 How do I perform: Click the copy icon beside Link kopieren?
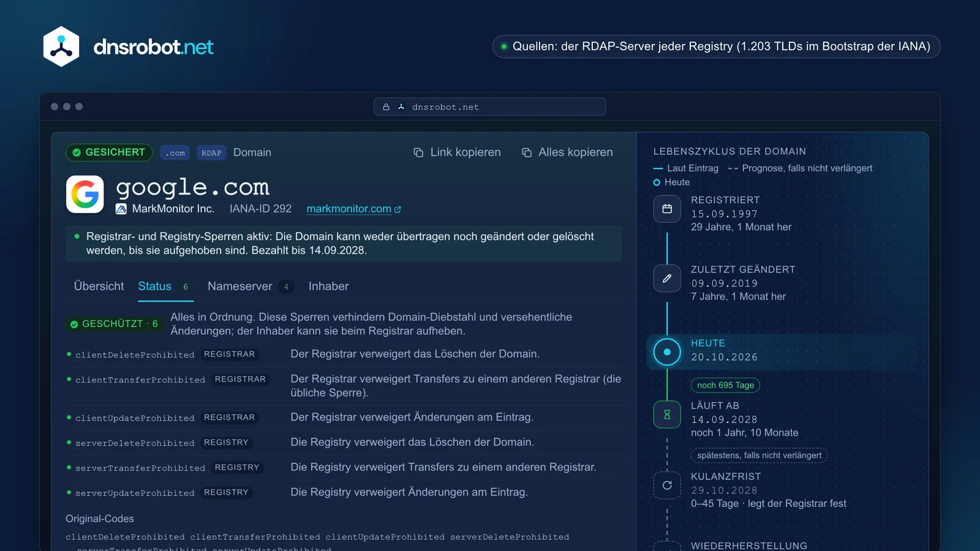click(x=418, y=152)
